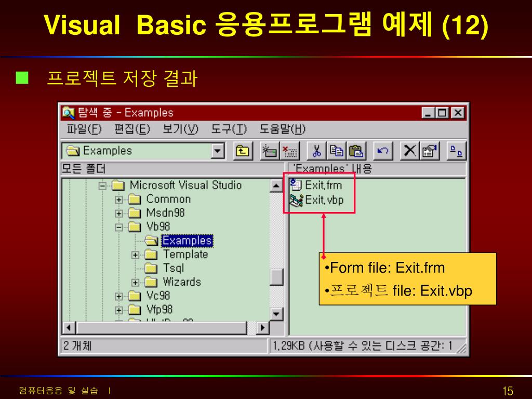
Task: Click Map Network Drive toolbar icon
Action: tap(270, 151)
